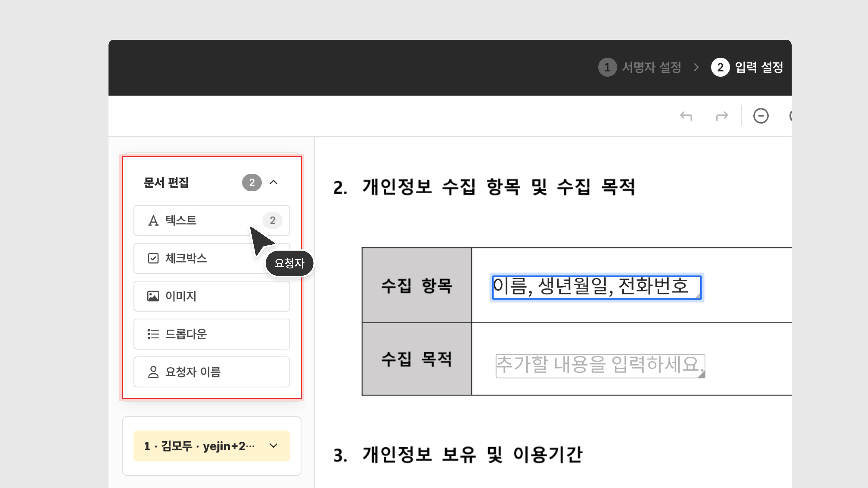Click the 문서 편집 count badge 2
Image resolution: width=868 pixels, height=488 pixels.
[x=252, y=183]
